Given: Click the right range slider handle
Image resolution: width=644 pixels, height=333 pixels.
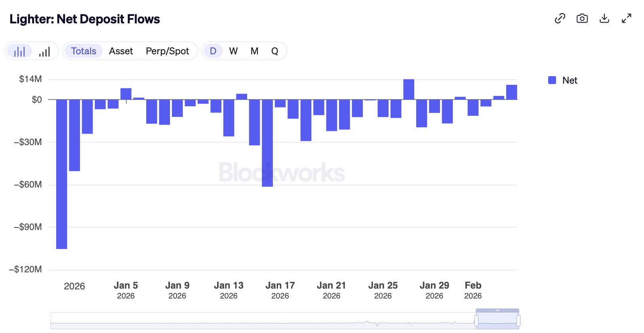Looking at the screenshot, I should click(518, 320).
